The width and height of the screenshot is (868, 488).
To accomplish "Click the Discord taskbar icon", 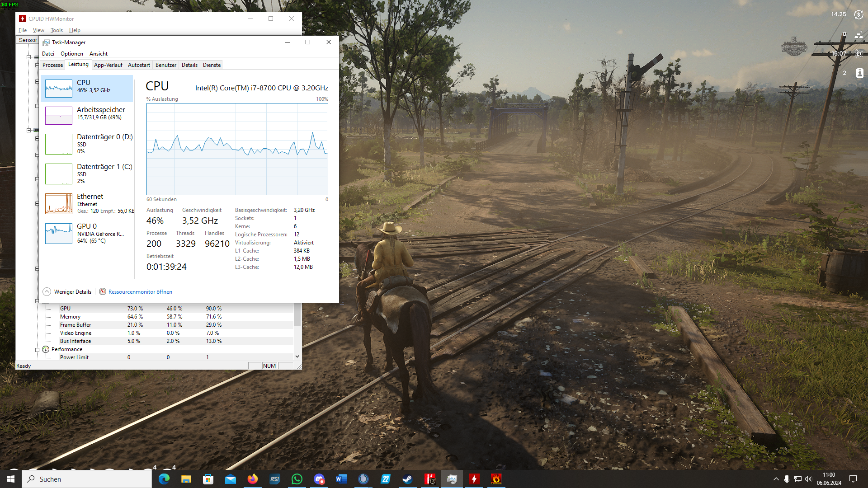I will 319,479.
